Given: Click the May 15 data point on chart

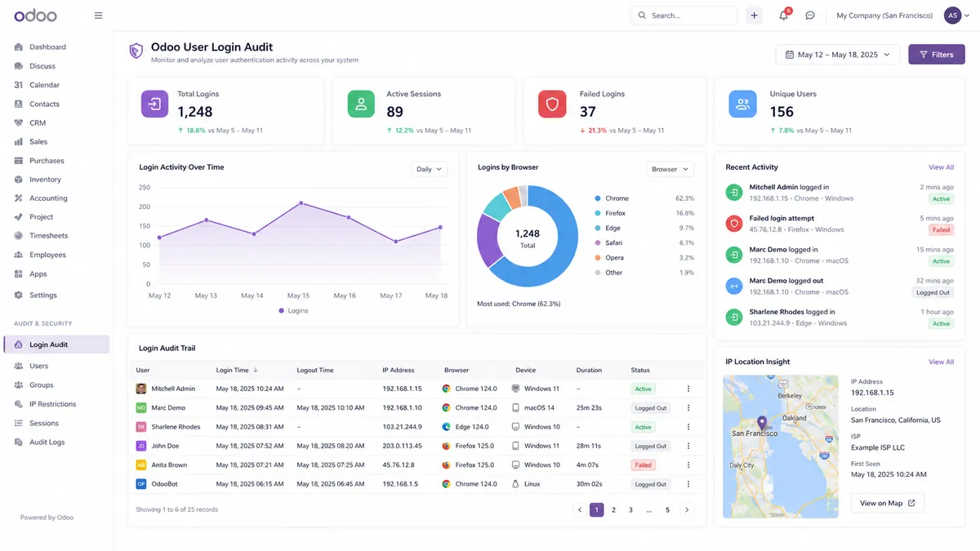Looking at the screenshot, I should [x=301, y=202].
